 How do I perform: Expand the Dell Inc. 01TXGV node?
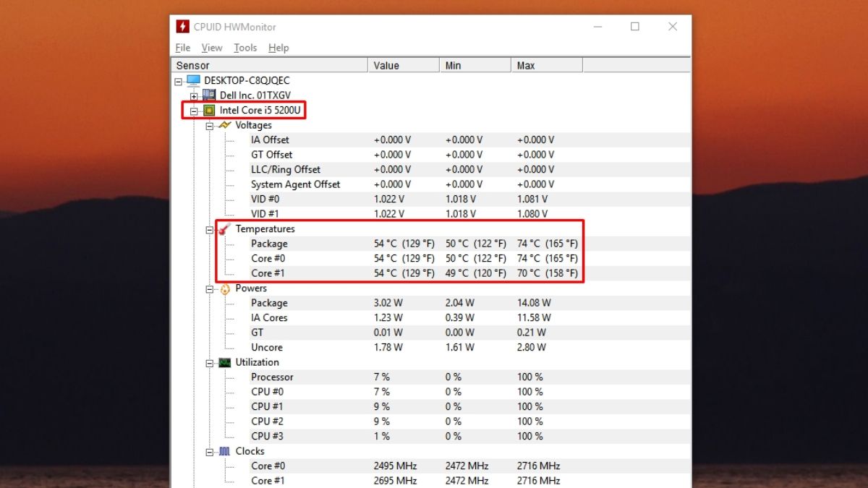coord(194,96)
